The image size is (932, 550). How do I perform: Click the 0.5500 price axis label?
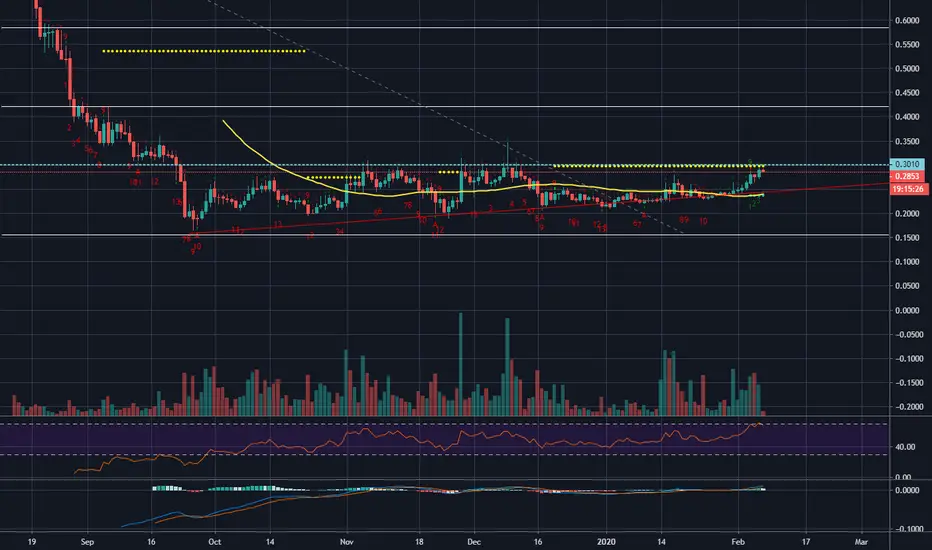(907, 45)
